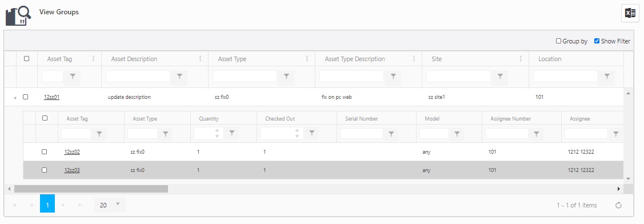The width and height of the screenshot is (644, 224).
Task: Sort by the outer Asset Description column header
Action: click(x=134, y=59)
